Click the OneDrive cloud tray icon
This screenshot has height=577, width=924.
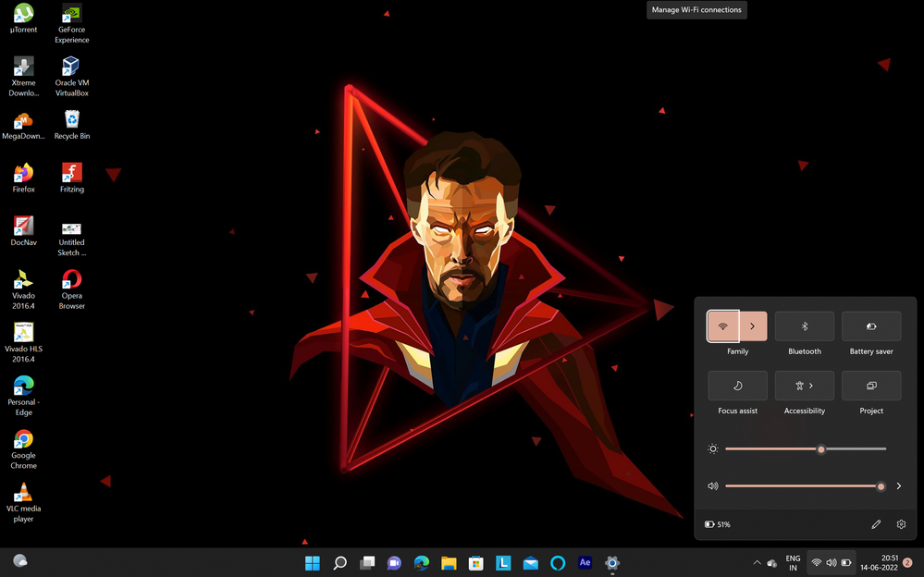pos(771,563)
